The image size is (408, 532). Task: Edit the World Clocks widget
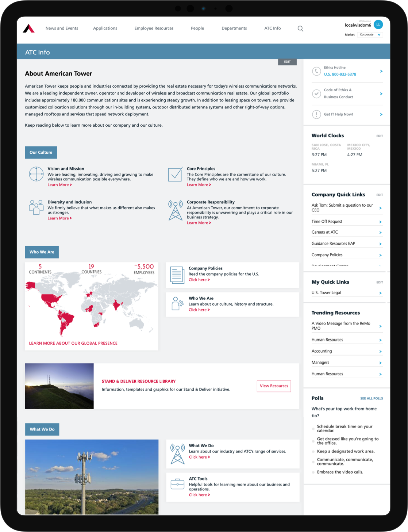380,136
